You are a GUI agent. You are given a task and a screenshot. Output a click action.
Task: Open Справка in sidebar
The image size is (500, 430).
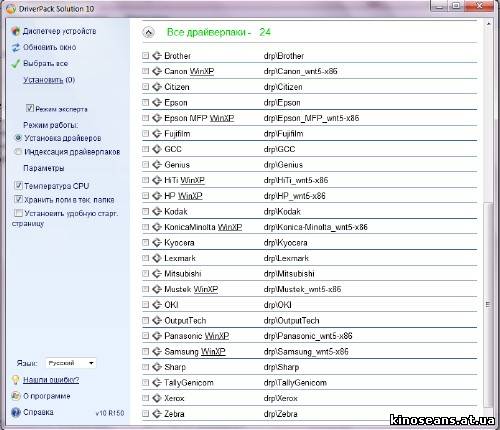click(x=38, y=412)
